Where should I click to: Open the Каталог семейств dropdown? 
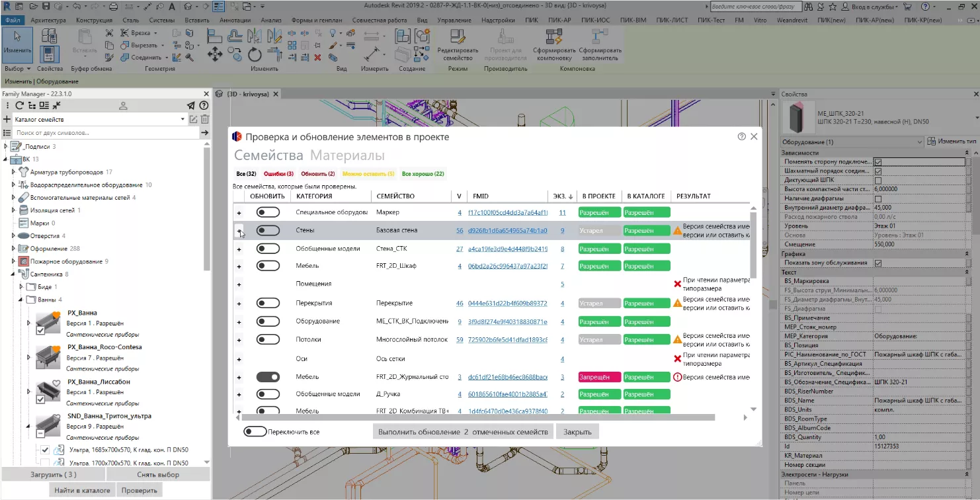click(x=183, y=120)
